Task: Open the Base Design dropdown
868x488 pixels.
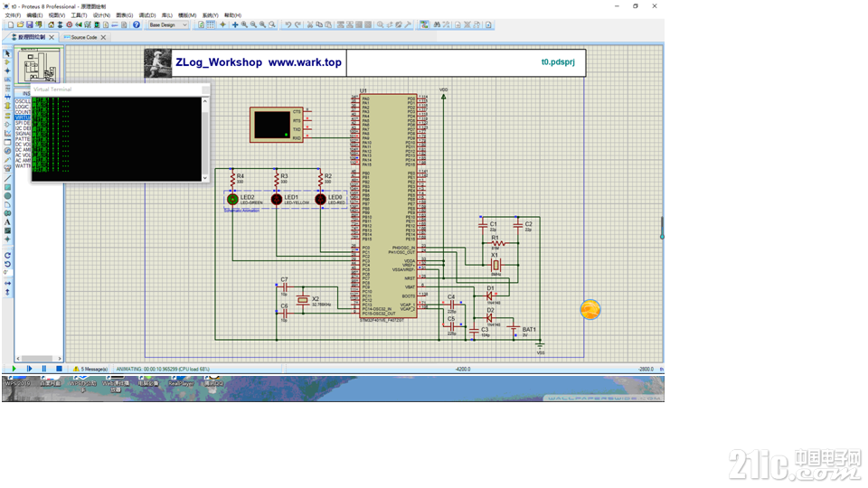Action: [168, 25]
